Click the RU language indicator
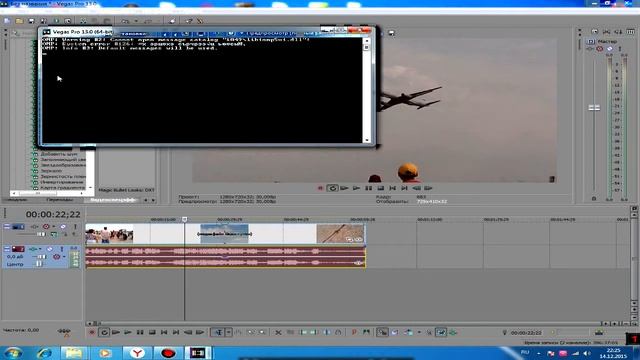The height and width of the screenshot is (360, 640). 525,352
